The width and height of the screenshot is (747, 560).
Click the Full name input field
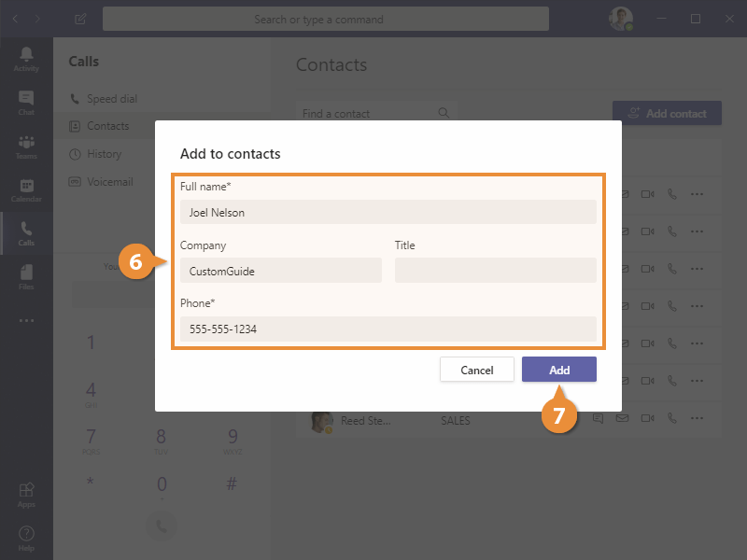pyautogui.click(x=388, y=212)
